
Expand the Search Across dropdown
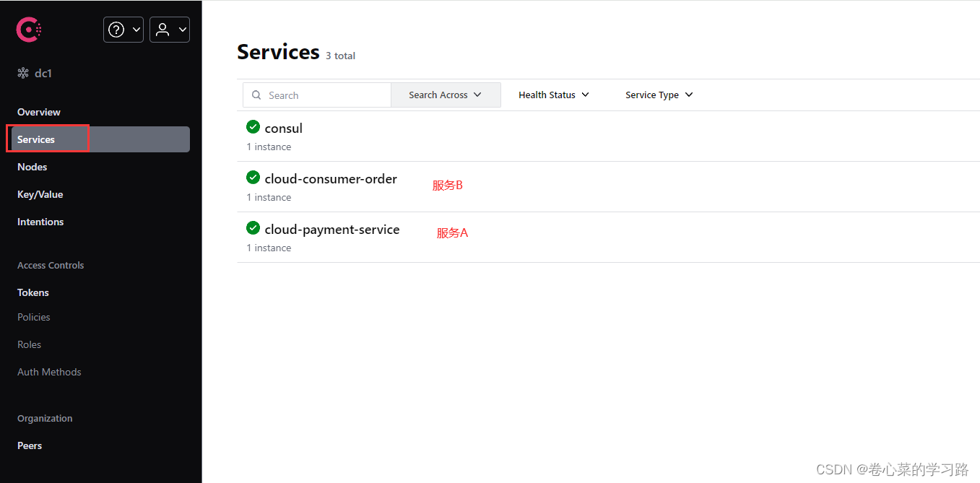(x=445, y=95)
